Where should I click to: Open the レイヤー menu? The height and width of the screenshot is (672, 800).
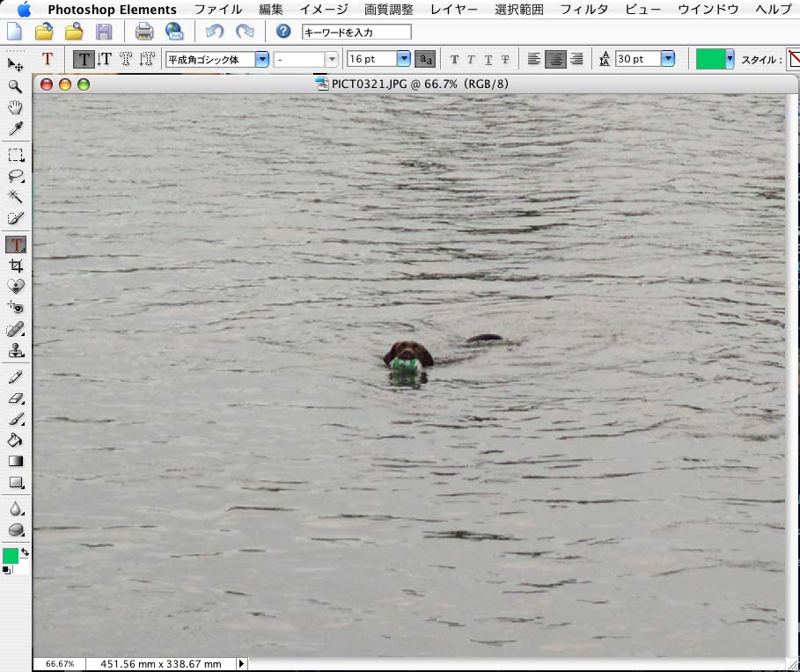pyautogui.click(x=453, y=9)
